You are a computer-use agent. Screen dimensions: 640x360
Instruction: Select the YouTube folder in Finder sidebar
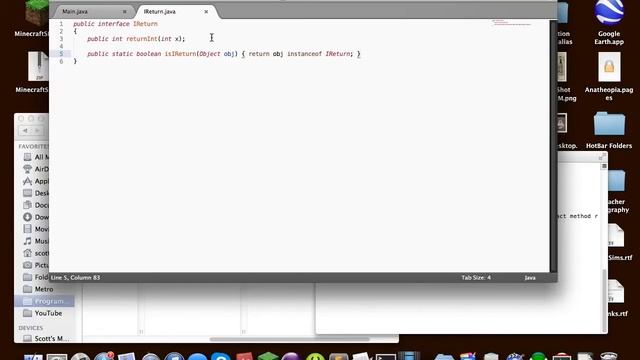click(43, 313)
